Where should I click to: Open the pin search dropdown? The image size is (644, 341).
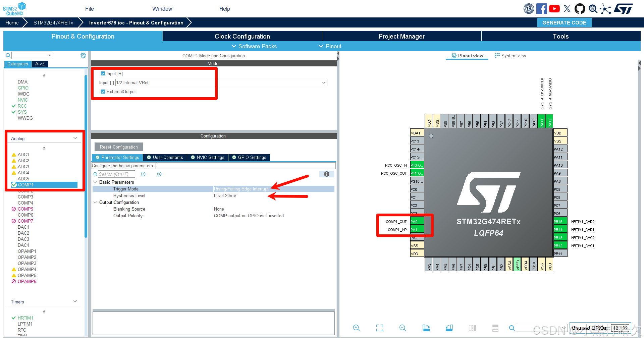click(x=565, y=328)
